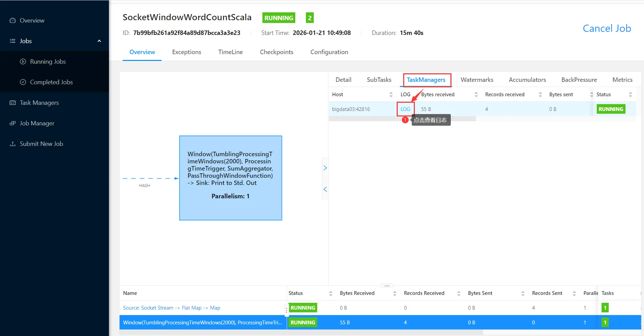
Task: Click the horizontal ellipsis resize handle
Action: (387, 286)
